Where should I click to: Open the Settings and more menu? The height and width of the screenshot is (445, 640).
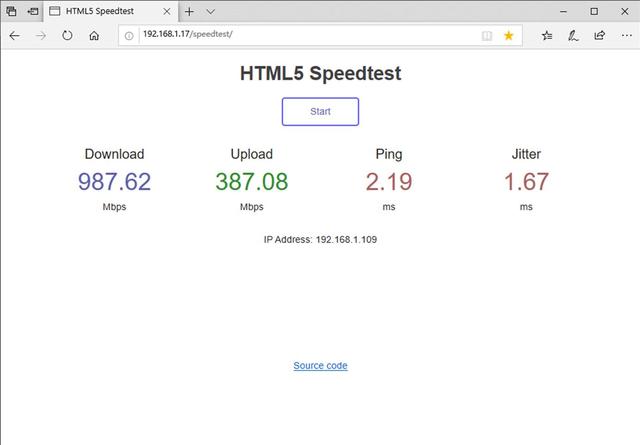tap(625, 35)
